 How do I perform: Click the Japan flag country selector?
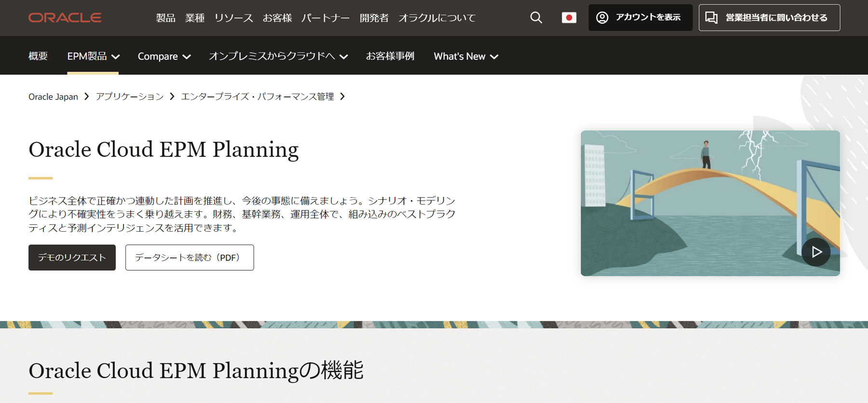tap(569, 18)
